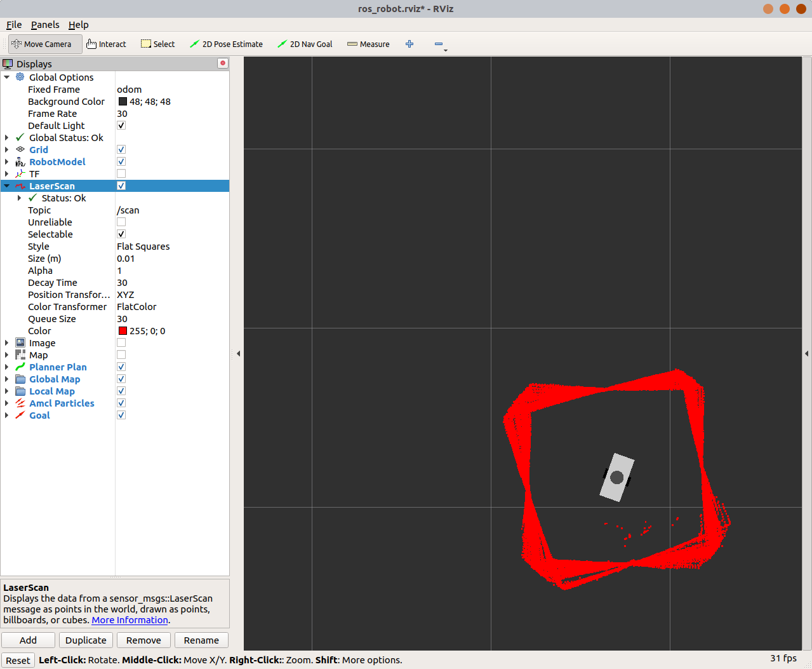Viewport: 812px width, 669px height.
Task: Click the Background Color swatch
Action: tap(123, 102)
